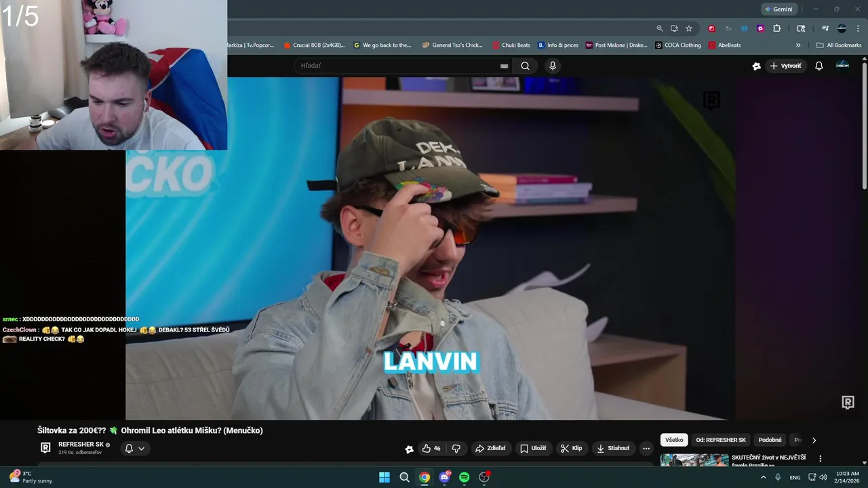Open the Post Malone | Drake bookmark
The height and width of the screenshot is (488, 868).
616,45
